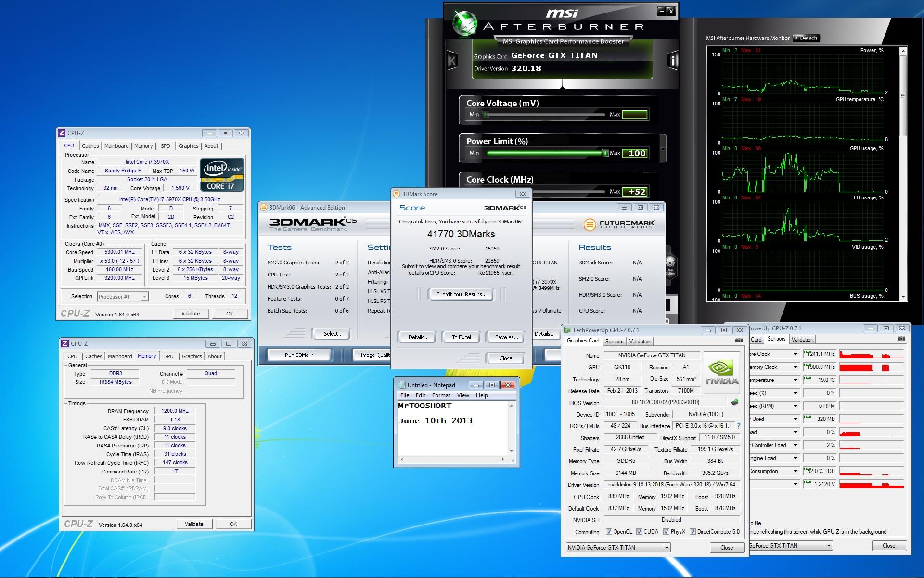Screen dimensions: 924x578
Task: Click the 3DMark Score dialog title icon
Action: click(397, 194)
